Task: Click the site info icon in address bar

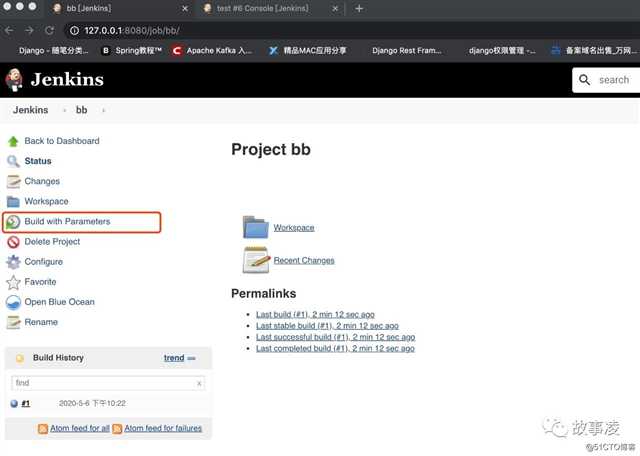Action: pos(74,31)
